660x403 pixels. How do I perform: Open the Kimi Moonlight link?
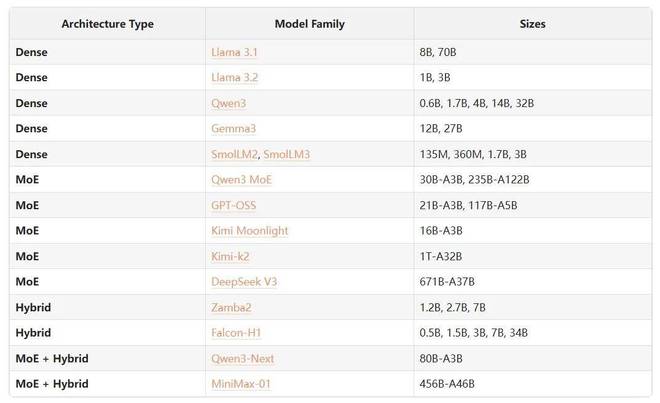249,230
